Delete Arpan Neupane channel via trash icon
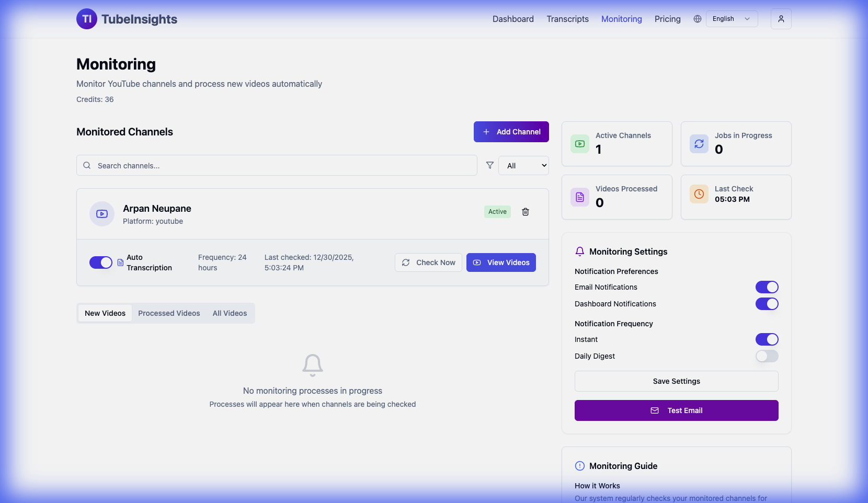 (526, 212)
